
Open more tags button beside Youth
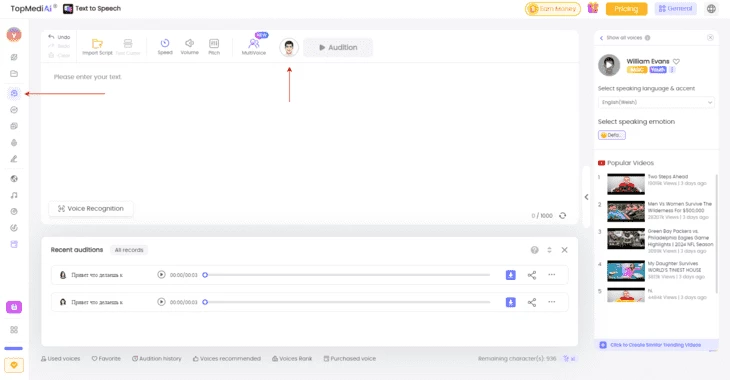(x=672, y=69)
